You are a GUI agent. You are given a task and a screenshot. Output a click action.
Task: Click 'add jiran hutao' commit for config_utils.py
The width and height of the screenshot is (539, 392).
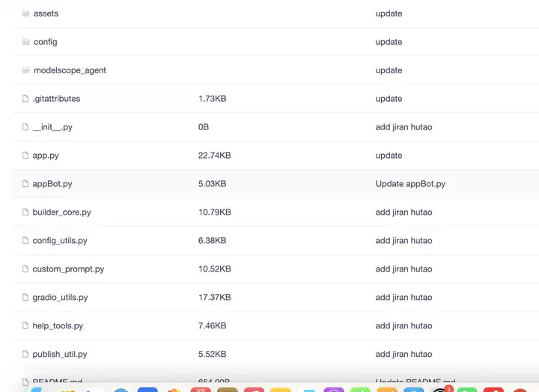[x=404, y=240]
